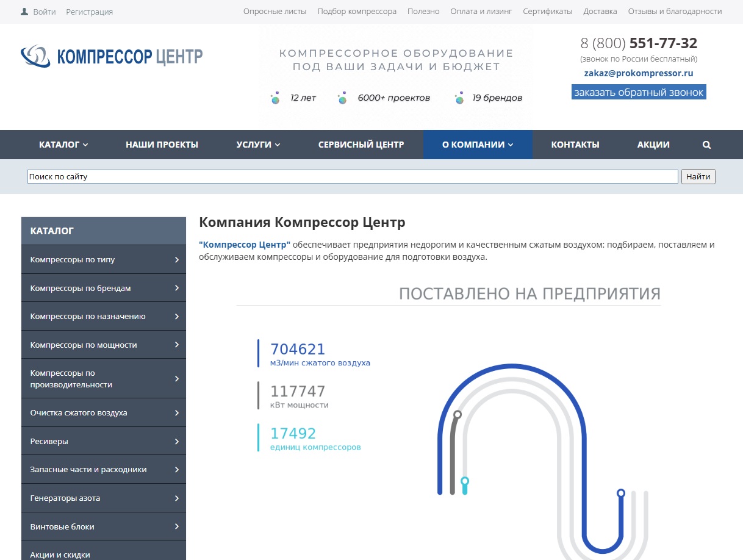This screenshot has width=743, height=560.
Task: Click the bullet icon beside 12 лет
Action: [275, 98]
